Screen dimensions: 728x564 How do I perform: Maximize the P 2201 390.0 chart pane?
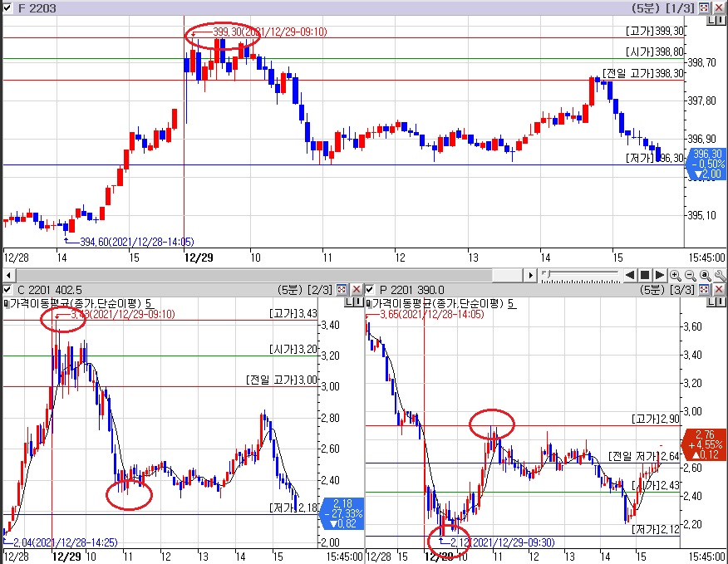point(704,290)
